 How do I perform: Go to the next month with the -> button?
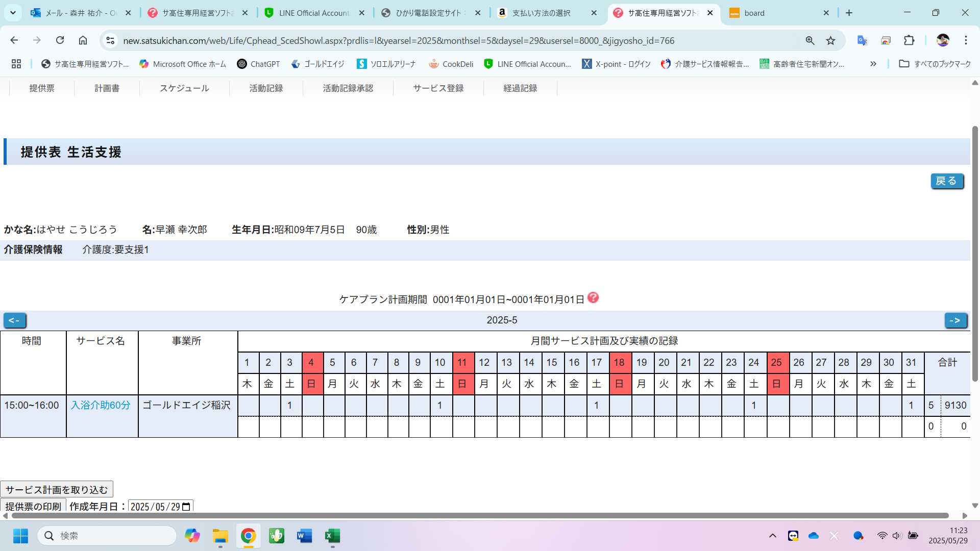[955, 320]
